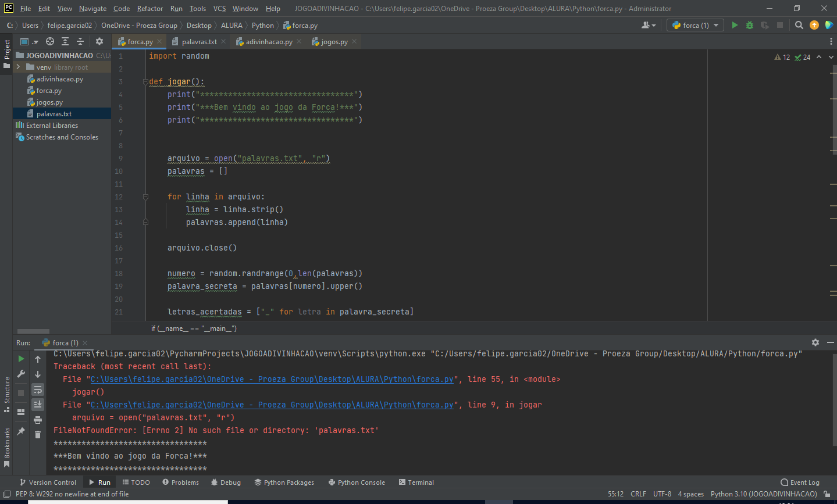Go to previous highlighted error arrow
This screenshot has height=504, width=837.
pyautogui.click(x=819, y=57)
